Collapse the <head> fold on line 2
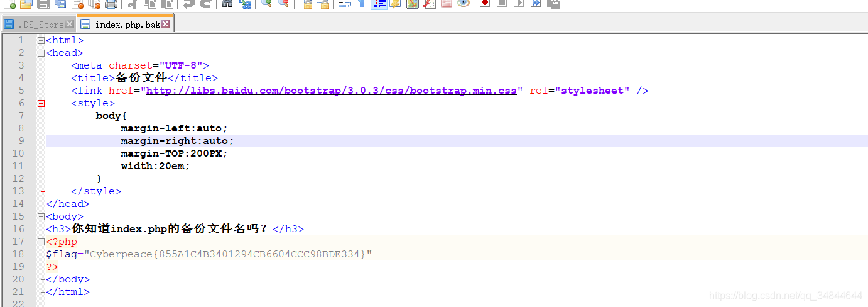Viewport: 868px width, 307px height. [x=41, y=53]
